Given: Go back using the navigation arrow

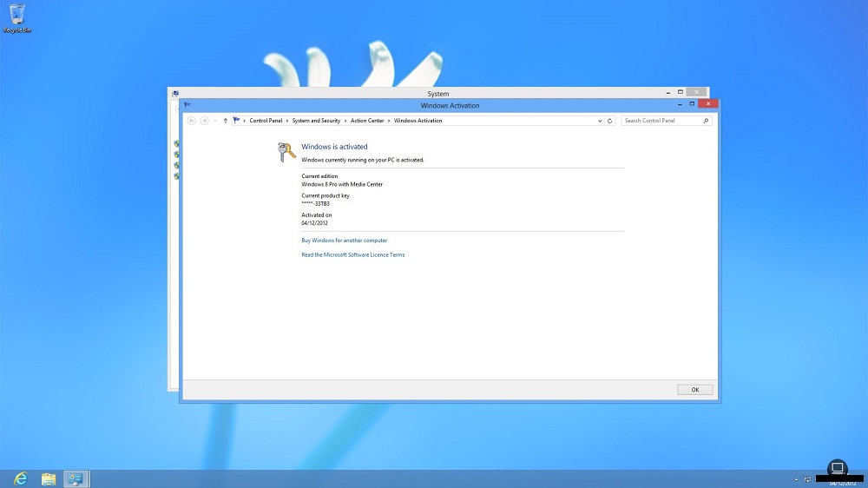Looking at the screenshot, I should pos(192,120).
